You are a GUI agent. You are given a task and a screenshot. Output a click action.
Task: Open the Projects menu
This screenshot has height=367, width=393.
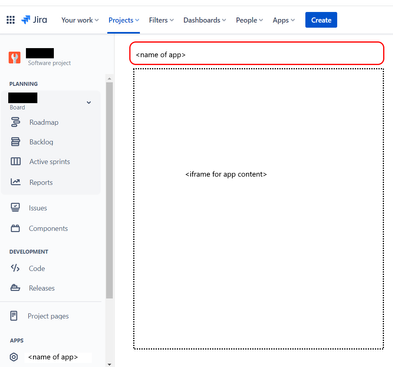pyautogui.click(x=124, y=20)
